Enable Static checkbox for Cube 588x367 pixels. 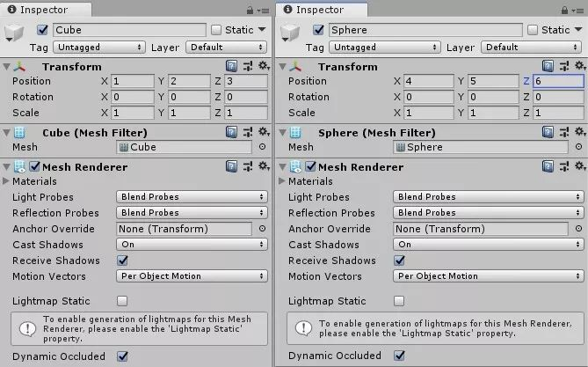pos(216,30)
